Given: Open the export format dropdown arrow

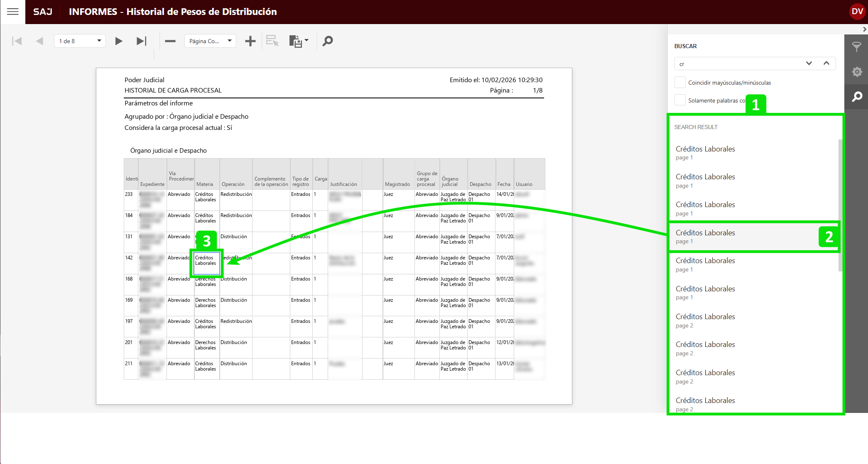Looking at the screenshot, I should pyautogui.click(x=306, y=40).
